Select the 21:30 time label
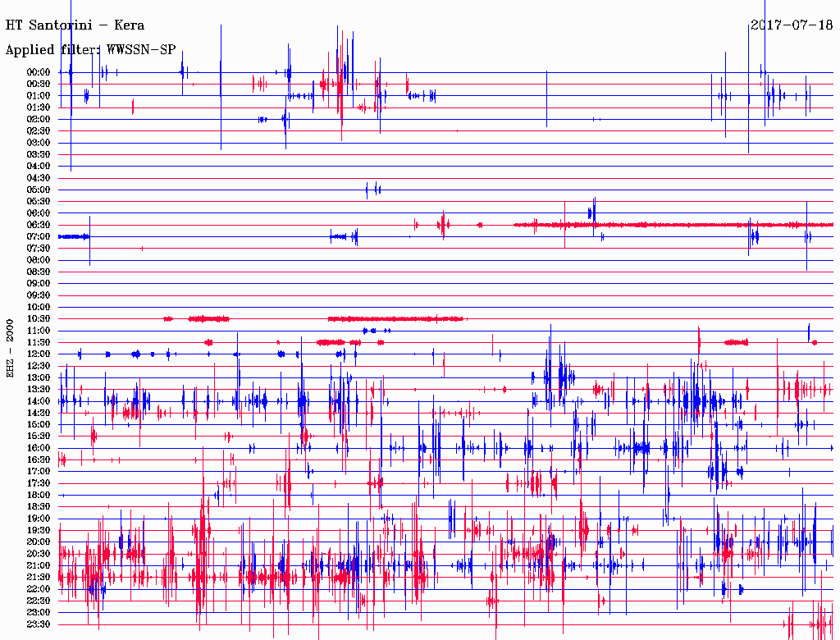Image resolution: width=840 pixels, height=640 pixels. (x=39, y=578)
